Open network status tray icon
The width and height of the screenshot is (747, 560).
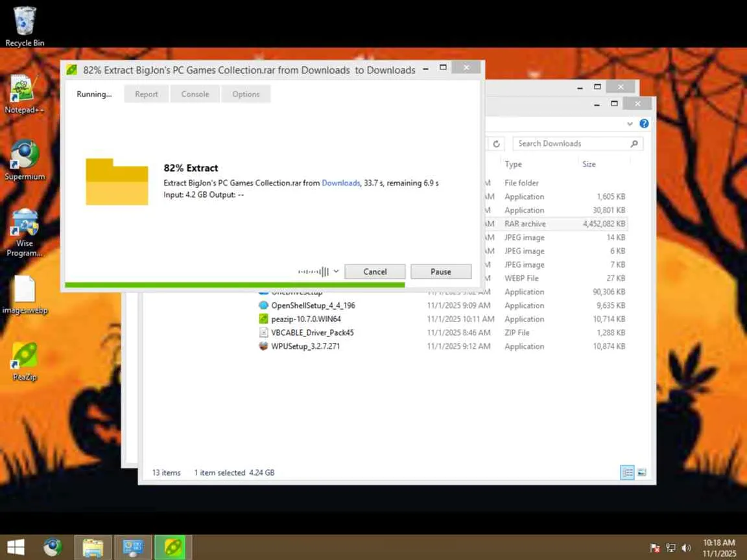coord(670,548)
